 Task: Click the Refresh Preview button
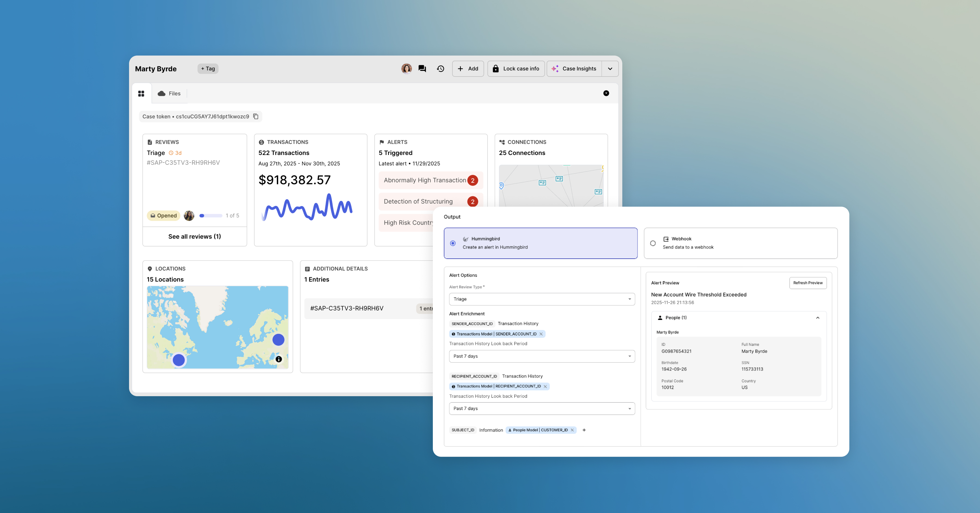(808, 283)
